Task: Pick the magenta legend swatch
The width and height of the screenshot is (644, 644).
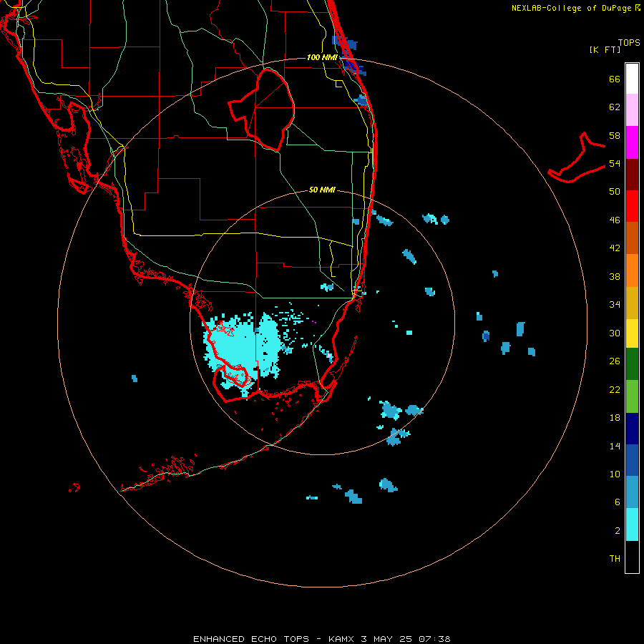Action: pos(632,142)
